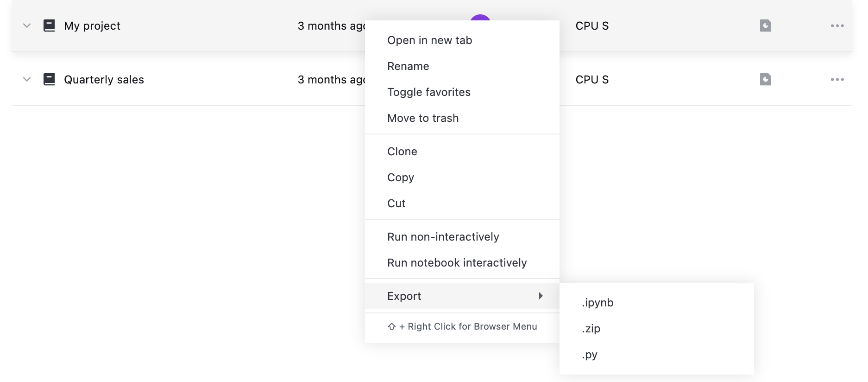Screen dimensions: 868x382
Task: Open the Quarterly sales notebook name
Action: [x=104, y=80]
